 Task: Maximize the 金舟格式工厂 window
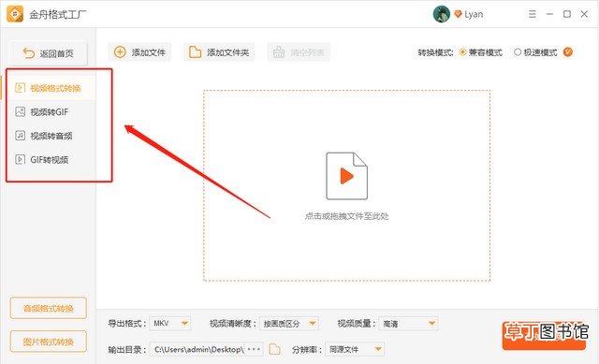click(567, 14)
